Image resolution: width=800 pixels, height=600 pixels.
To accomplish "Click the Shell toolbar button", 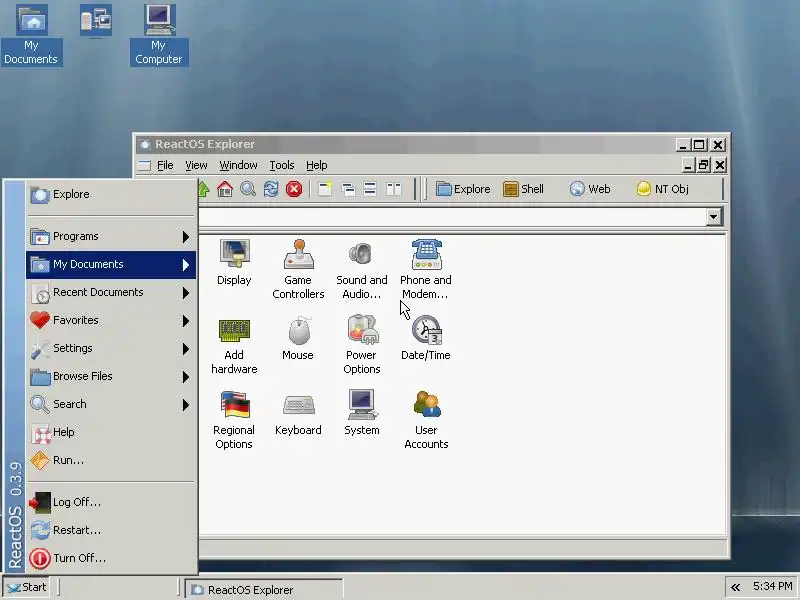I will point(523,189).
